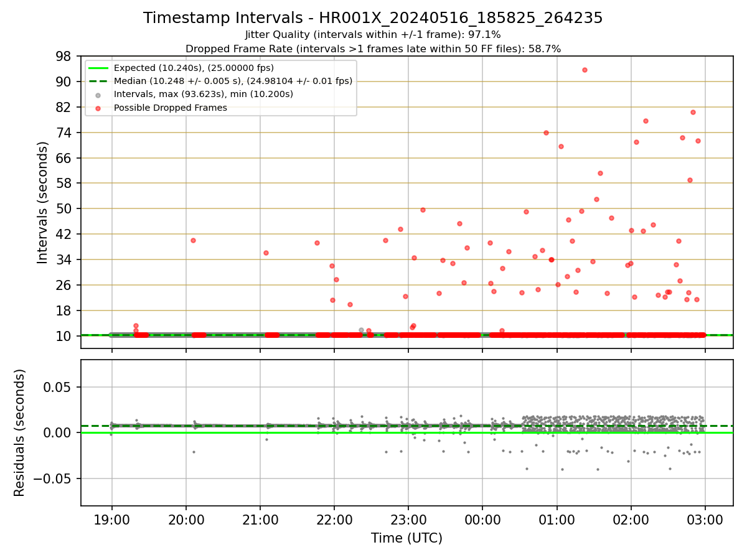Click the highest red point near 93.6 seconds

585,70
